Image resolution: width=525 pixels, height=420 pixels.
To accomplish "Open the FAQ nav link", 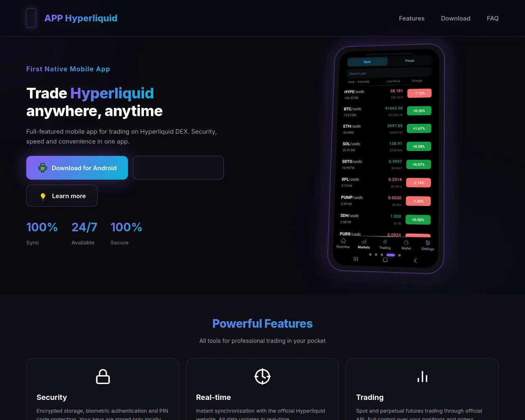I will click(493, 18).
